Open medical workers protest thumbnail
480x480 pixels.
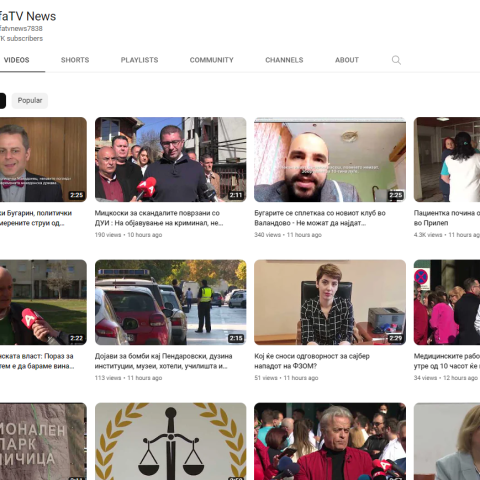point(447,302)
